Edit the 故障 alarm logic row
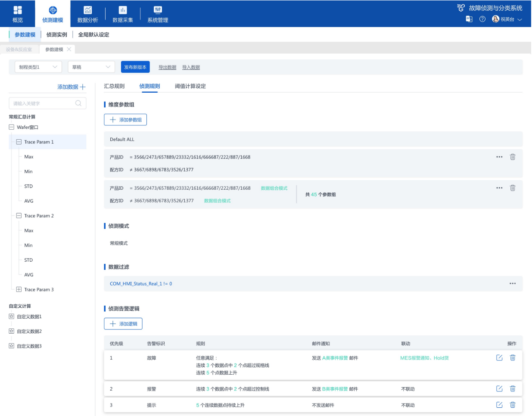This screenshot has height=416, width=532. point(499,358)
